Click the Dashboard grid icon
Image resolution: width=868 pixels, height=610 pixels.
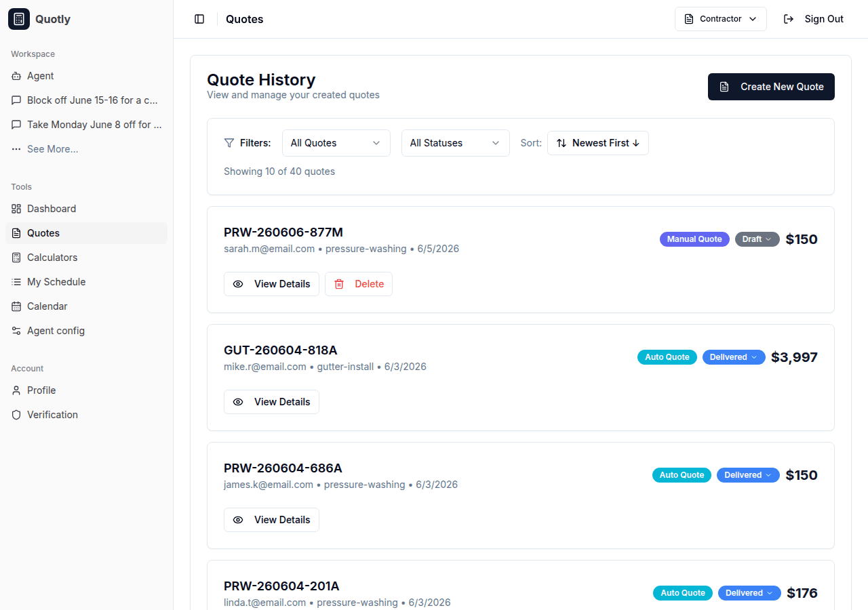coord(16,209)
